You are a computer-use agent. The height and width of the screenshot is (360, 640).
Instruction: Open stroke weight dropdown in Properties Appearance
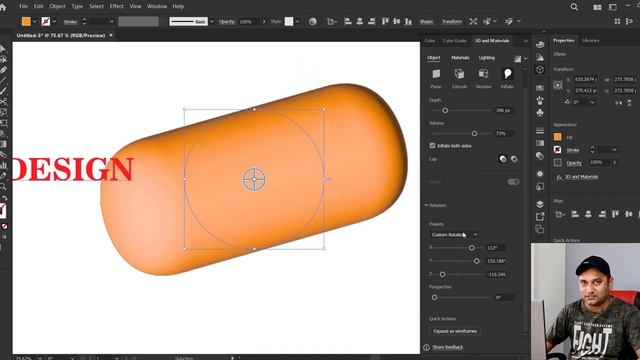point(614,150)
